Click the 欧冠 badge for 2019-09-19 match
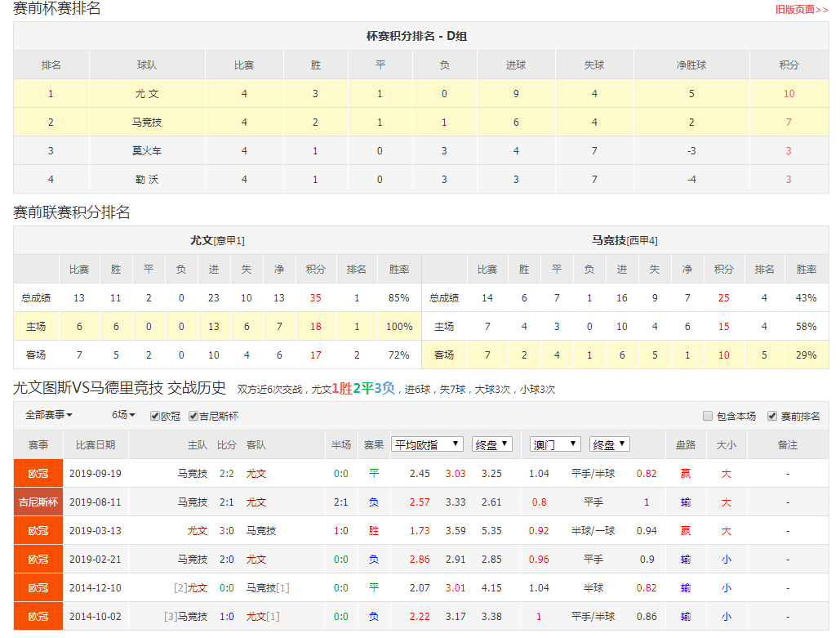This screenshot has width=840, height=638. [x=38, y=474]
